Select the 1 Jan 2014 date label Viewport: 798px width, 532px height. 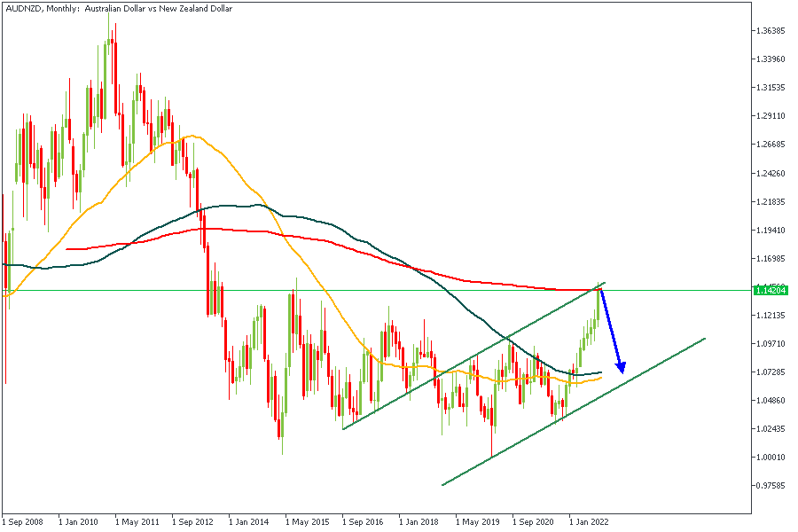[x=251, y=523]
